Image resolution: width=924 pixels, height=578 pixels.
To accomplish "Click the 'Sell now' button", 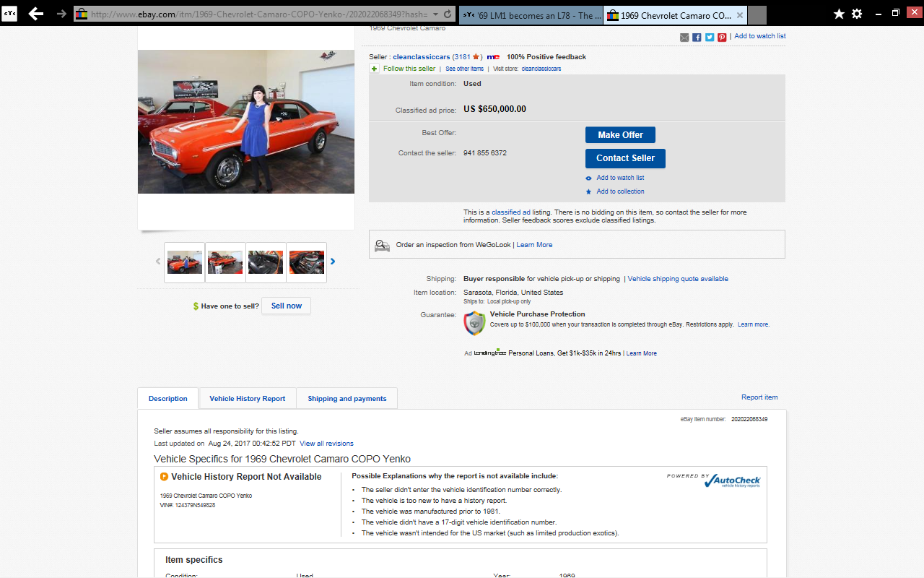I will 287,306.
